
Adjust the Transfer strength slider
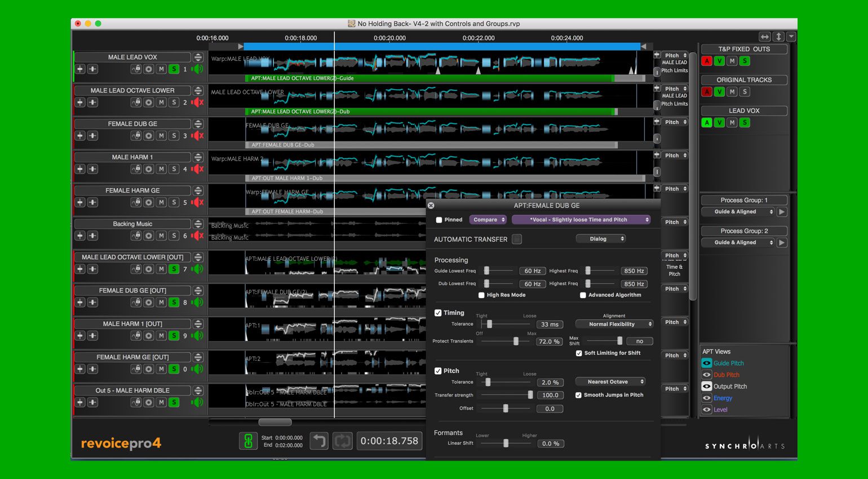pos(530,395)
